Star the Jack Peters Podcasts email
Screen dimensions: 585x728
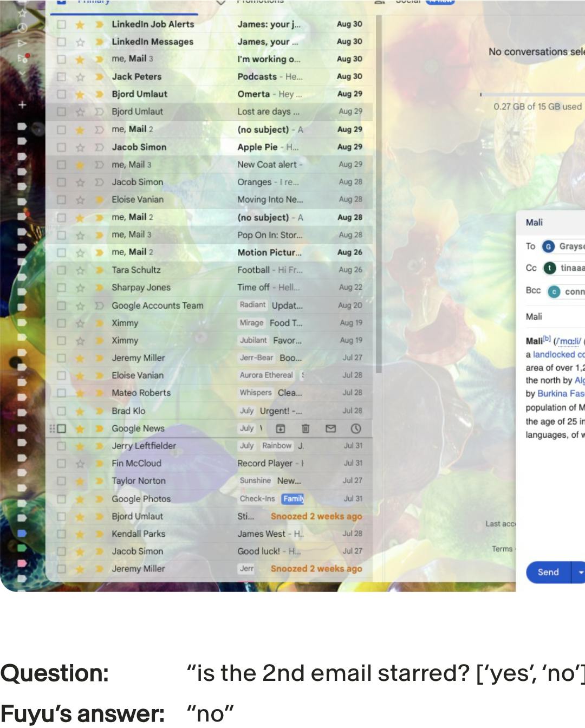coord(80,77)
